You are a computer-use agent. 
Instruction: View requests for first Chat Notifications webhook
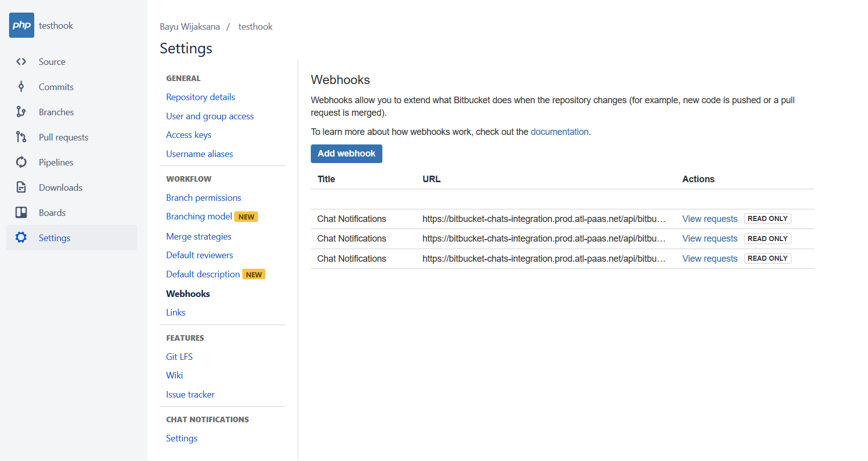click(710, 219)
